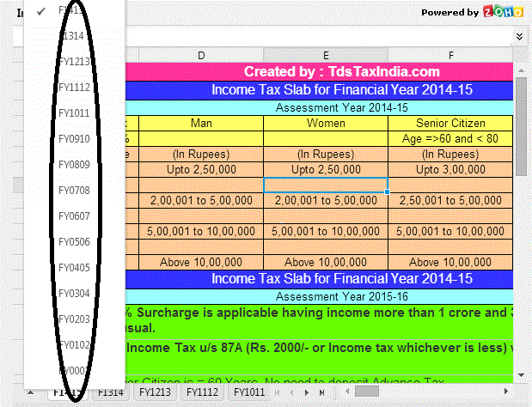
Task: Click Upto 3,00,000 cell
Action: point(450,169)
